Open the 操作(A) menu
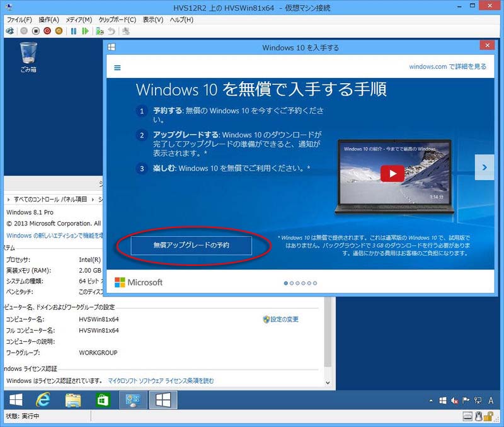The width and height of the screenshot is (504, 427). [49, 20]
